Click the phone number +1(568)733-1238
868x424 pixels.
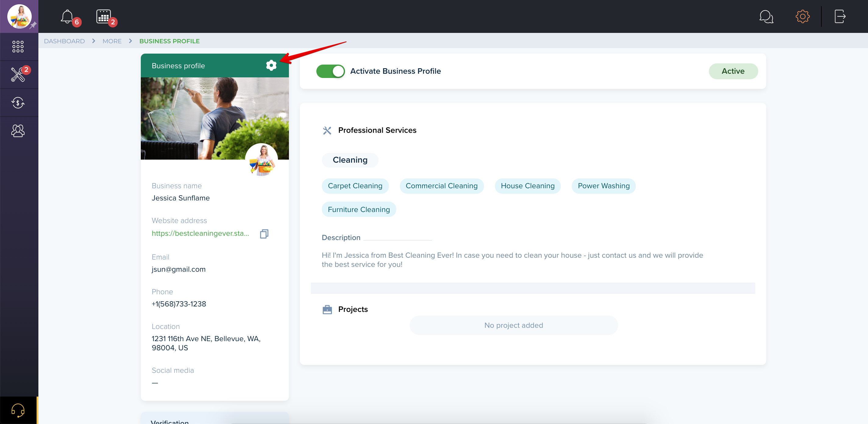[x=179, y=304]
